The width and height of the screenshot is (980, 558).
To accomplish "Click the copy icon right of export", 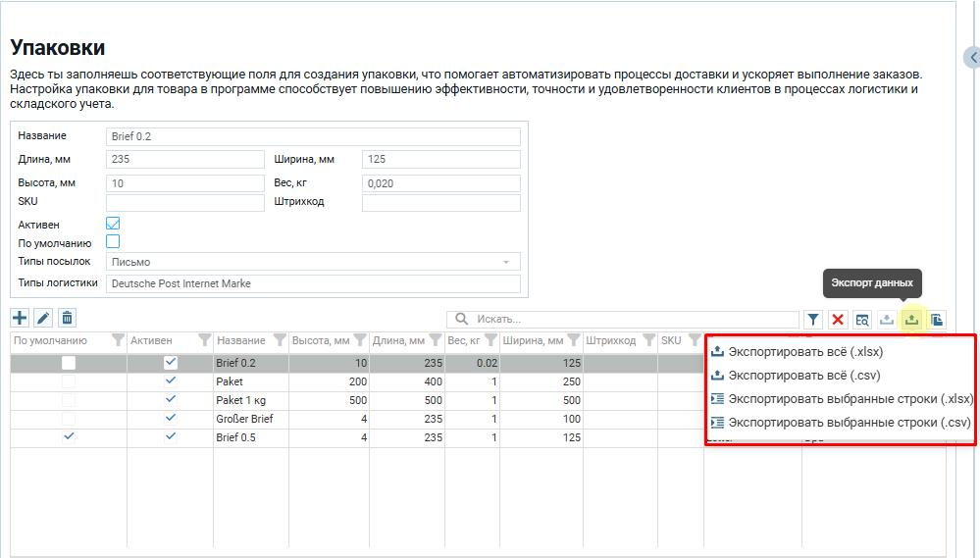I will tap(937, 320).
